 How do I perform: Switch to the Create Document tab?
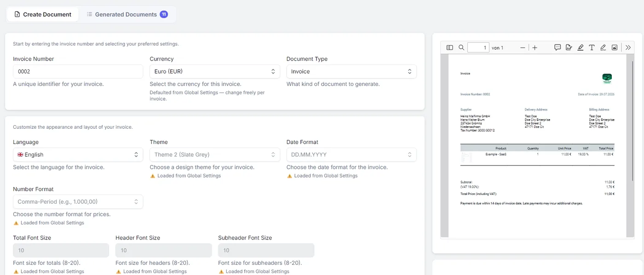43,14
